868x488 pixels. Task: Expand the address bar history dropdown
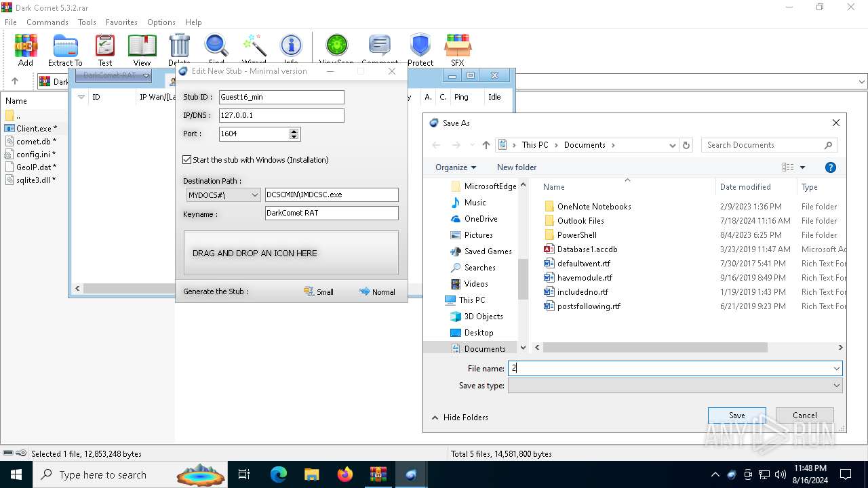[x=672, y=145]
